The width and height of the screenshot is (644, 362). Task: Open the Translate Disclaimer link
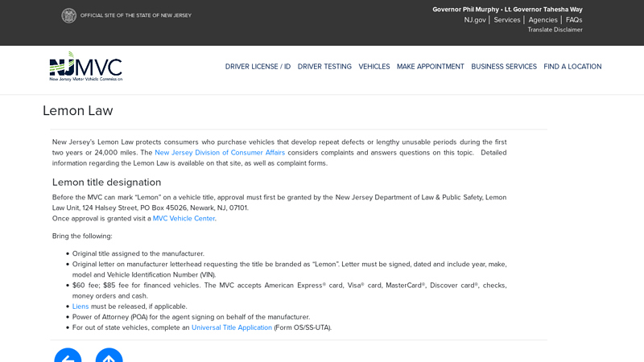pos(555,30)
